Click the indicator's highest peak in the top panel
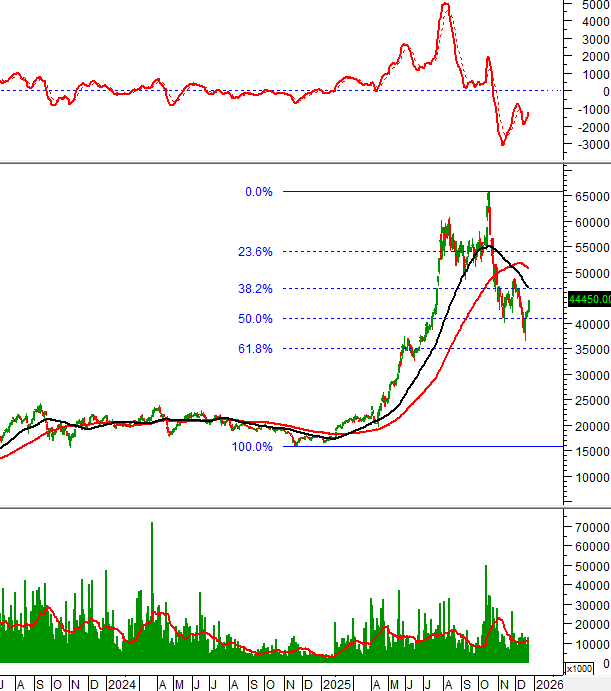Screen dimensions: 611x691 (x=445, y=5)
